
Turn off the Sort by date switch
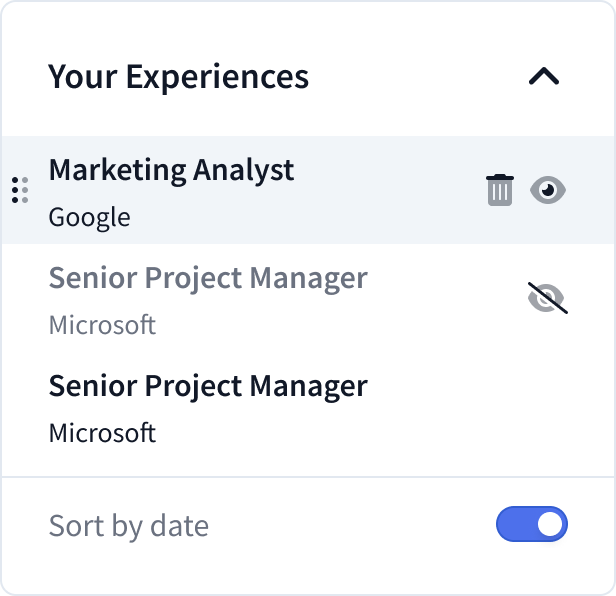[531, 525]
